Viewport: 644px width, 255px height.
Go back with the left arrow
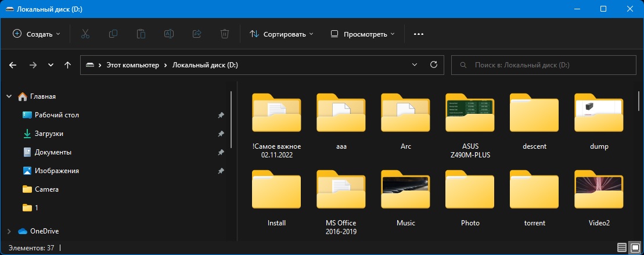point(13,65)
